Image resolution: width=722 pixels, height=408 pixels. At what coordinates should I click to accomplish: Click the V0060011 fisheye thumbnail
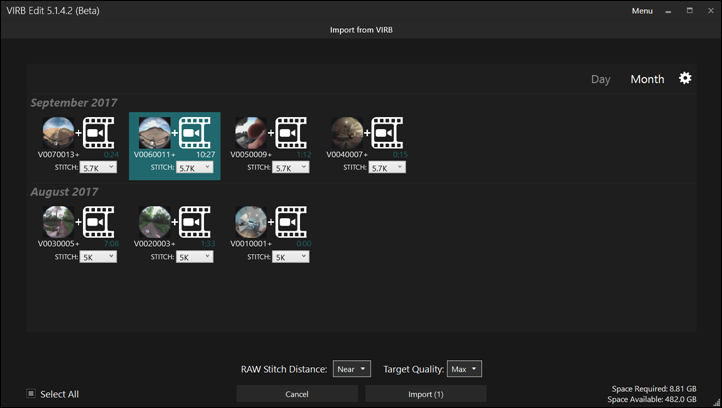155,133
